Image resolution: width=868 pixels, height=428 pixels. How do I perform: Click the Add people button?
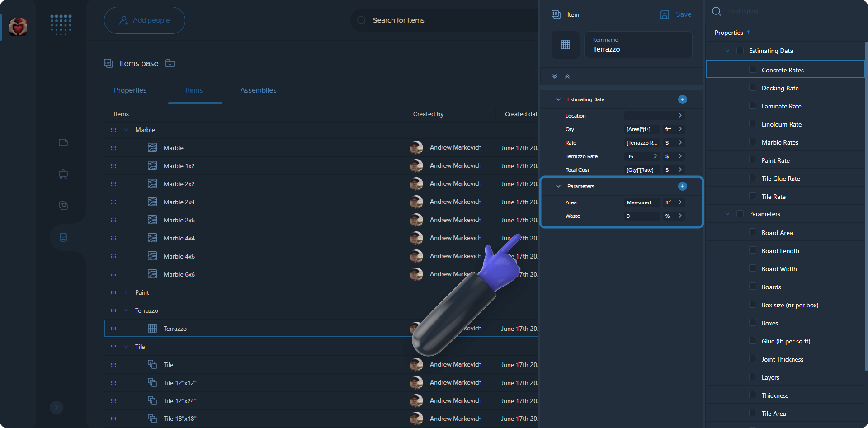145,20
